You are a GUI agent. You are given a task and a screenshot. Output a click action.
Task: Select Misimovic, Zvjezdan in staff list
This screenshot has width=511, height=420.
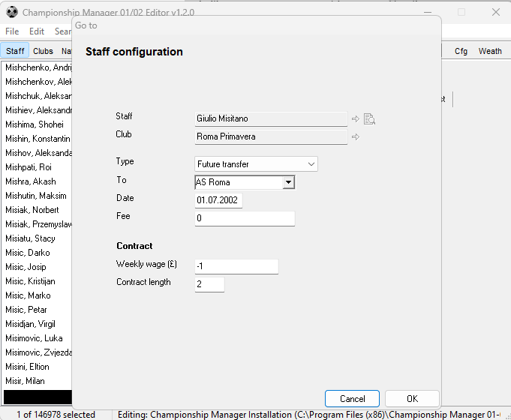point(38,352)
